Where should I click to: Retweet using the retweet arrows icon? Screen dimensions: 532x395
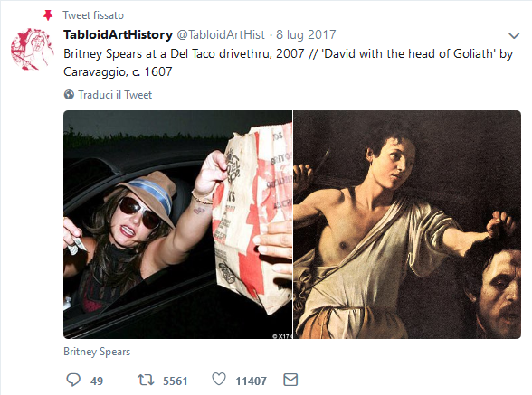click(146, 380)
